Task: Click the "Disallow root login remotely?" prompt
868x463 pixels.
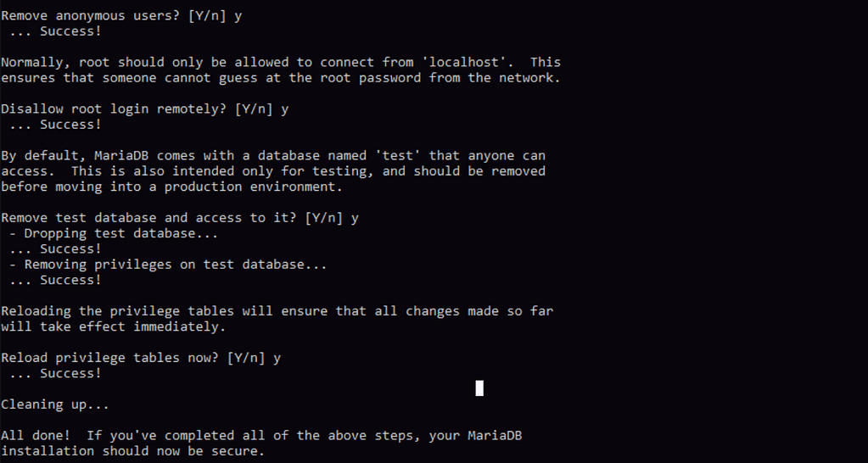Action: tap(144, 109)
